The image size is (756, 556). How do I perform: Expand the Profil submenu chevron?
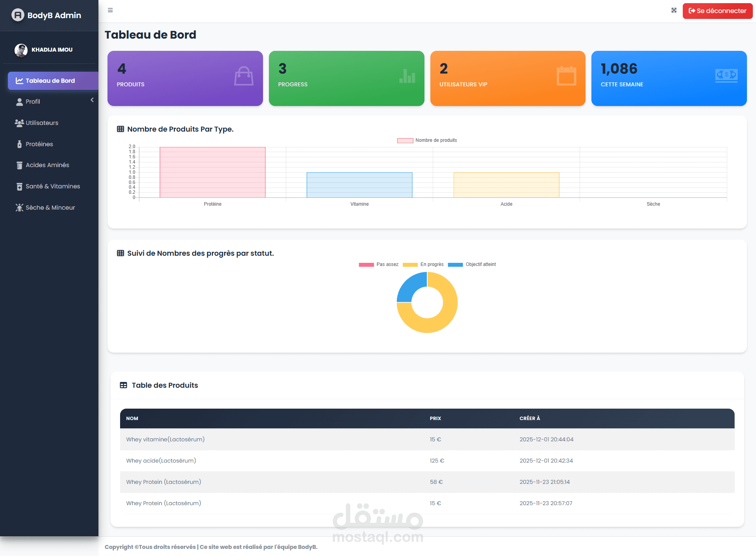(92, 100)
